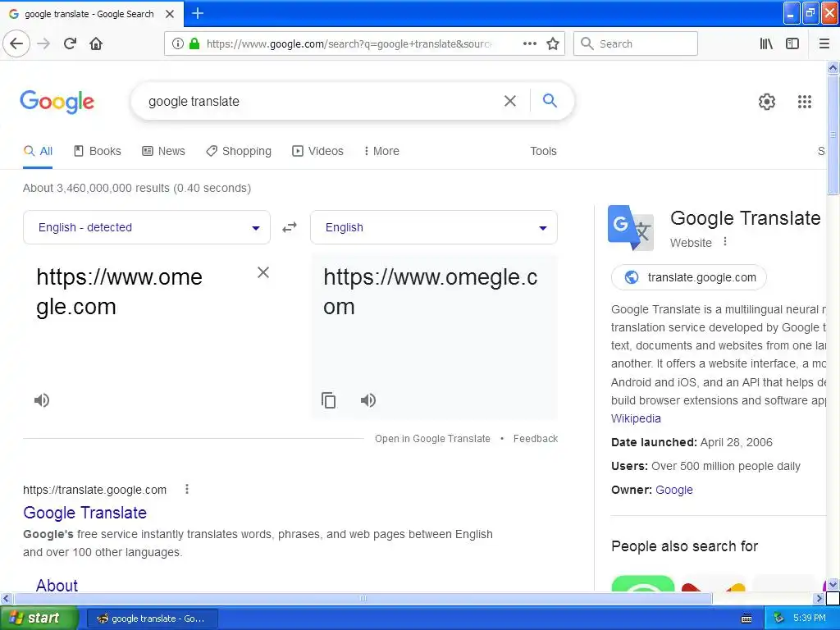The height and width of the screenshot is (630, 840).
Task: Edit the source text https://www.omegle.com
Action: pyautogui.click(x=120, y=292)
